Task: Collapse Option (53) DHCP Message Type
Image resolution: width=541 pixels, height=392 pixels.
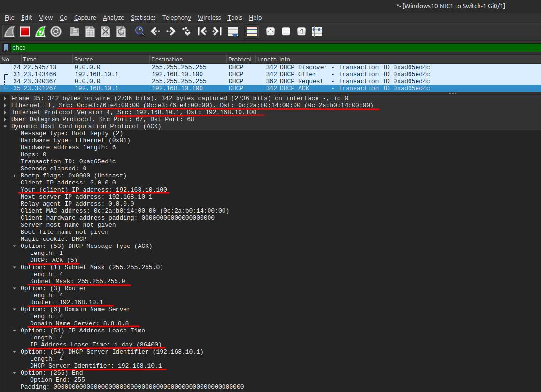Action: (15, 246)
